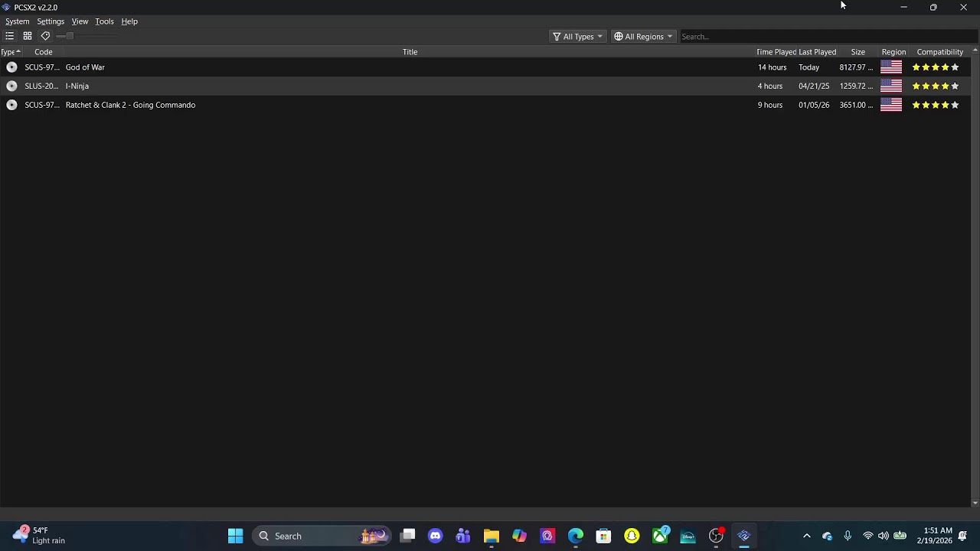This screenshot has width=980, height=551.
Task: Switch to game list view
Action: tap(9, 36)
